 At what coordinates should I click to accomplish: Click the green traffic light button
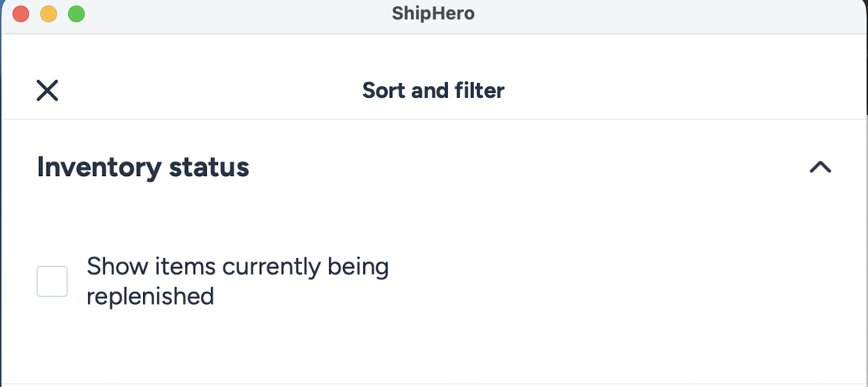(x=76, y=14)
